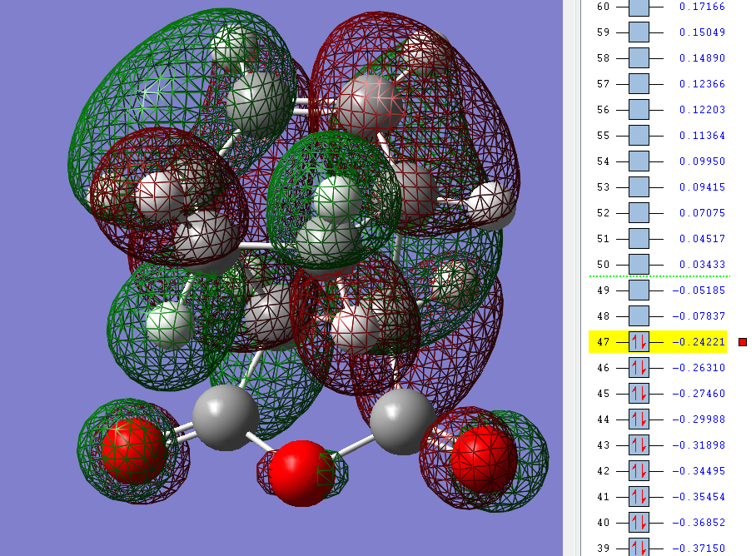The width and height of the screenshot is (756, 556).
Task: Click the right gray carbonyl carbon atom
Action: (403, 422)
